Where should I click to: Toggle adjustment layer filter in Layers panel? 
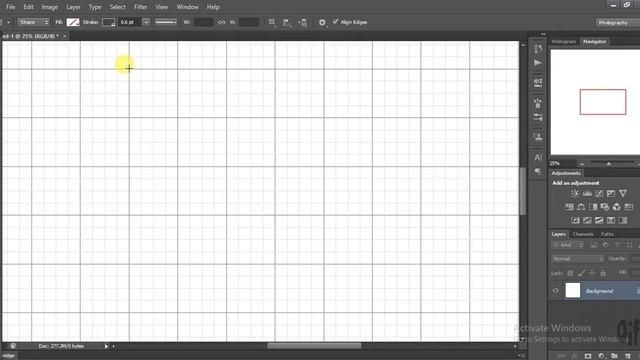pyautogui.click(x=606, y=245)
